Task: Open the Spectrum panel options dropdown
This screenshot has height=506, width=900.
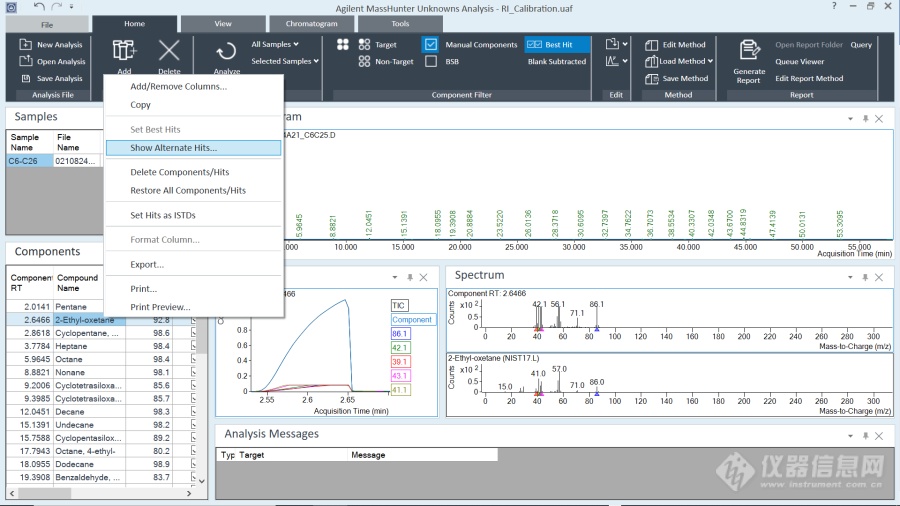Action: 850,277
